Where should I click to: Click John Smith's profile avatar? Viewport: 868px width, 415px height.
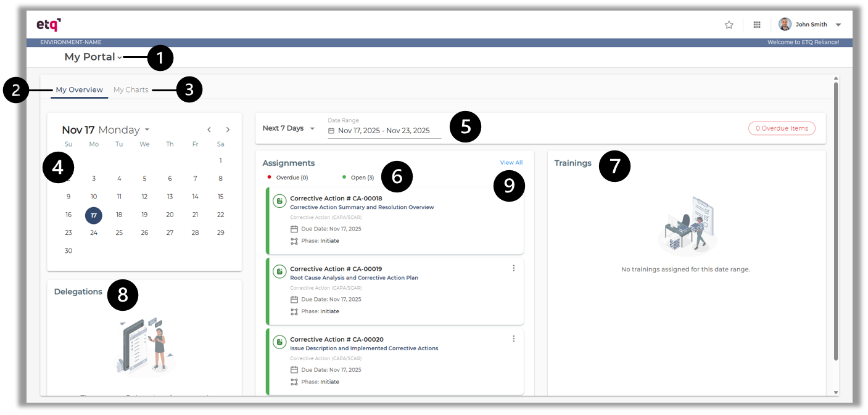[x=785, y=24]
